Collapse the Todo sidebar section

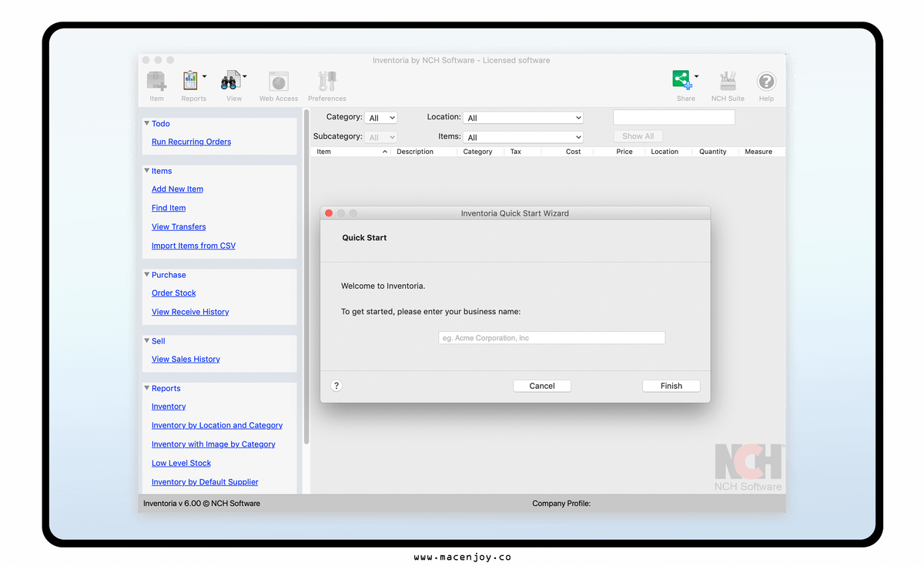147,123
